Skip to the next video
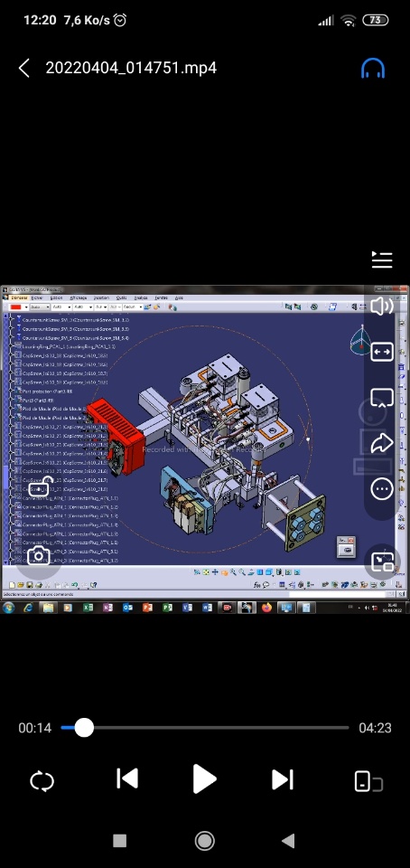This screenshot has width=410, height=868. click(x=283, y=779)
